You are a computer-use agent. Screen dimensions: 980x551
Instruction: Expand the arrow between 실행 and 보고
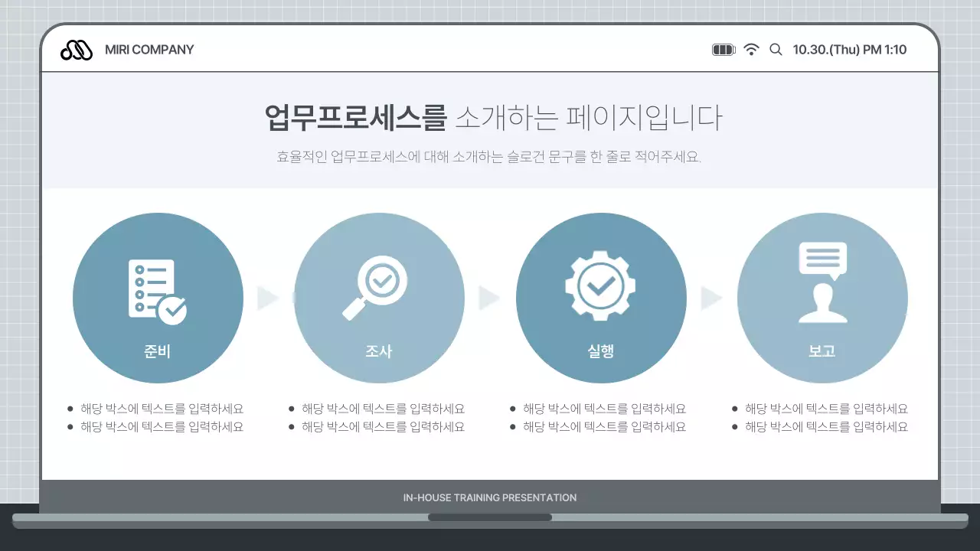click(x=711, y=298)
